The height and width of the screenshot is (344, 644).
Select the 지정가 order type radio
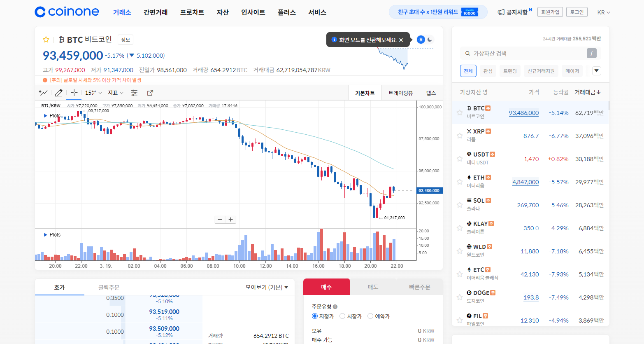(315, 316)
